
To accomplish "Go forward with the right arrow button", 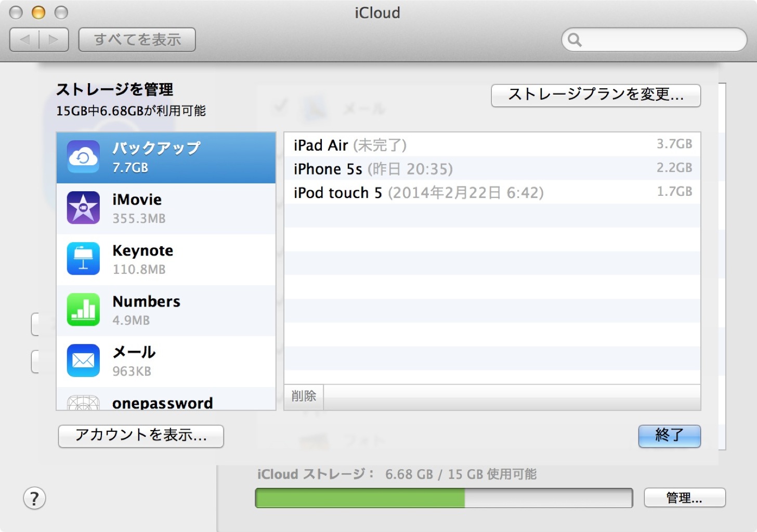I will click(x=54, y=39).
